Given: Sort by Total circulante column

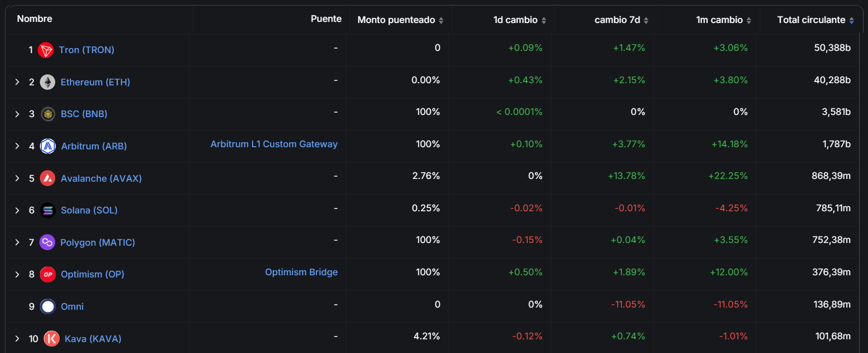Looking at the screenshot, I should click(x=816, y=20).
